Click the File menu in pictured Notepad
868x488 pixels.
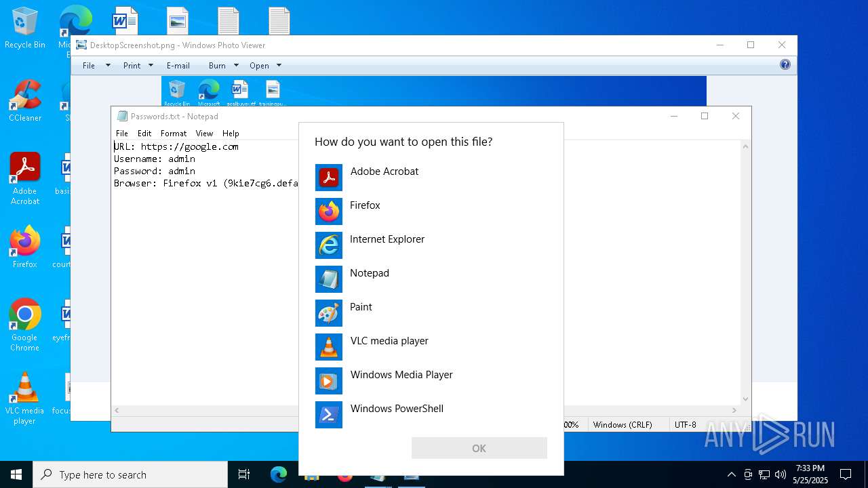[121, 134]
